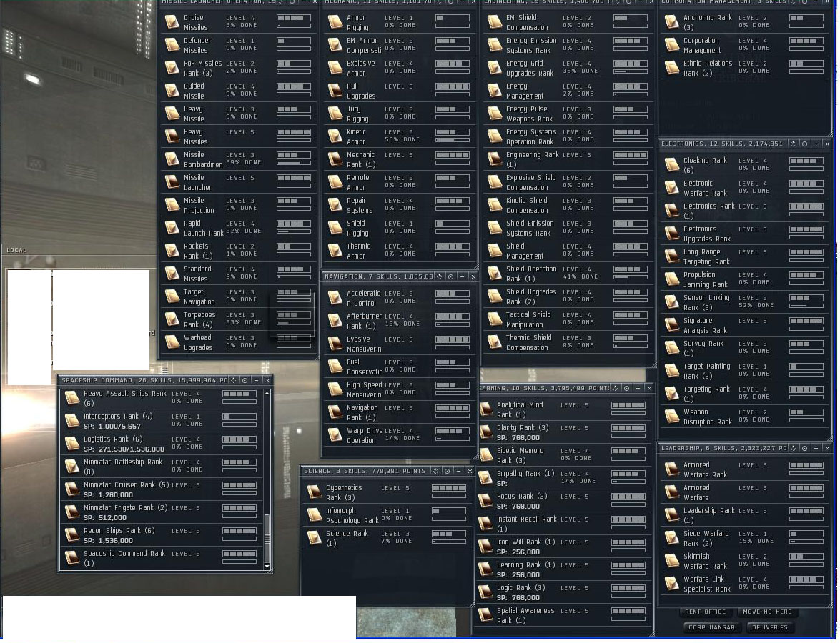Toggle the pin on Leadership window
Viewport: 840px width, 643px height.
pos(805,448)
